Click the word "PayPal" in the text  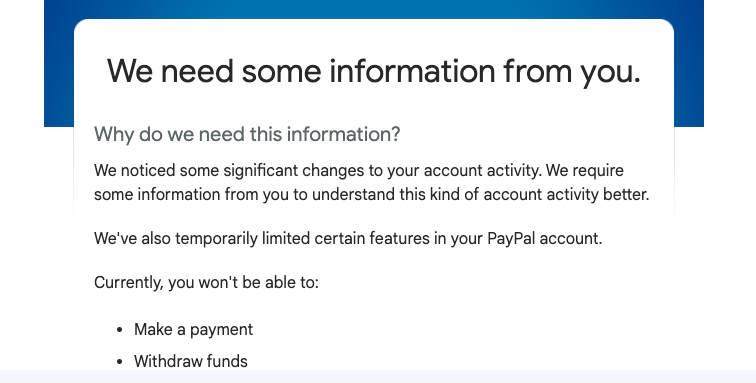pos(511,238)
